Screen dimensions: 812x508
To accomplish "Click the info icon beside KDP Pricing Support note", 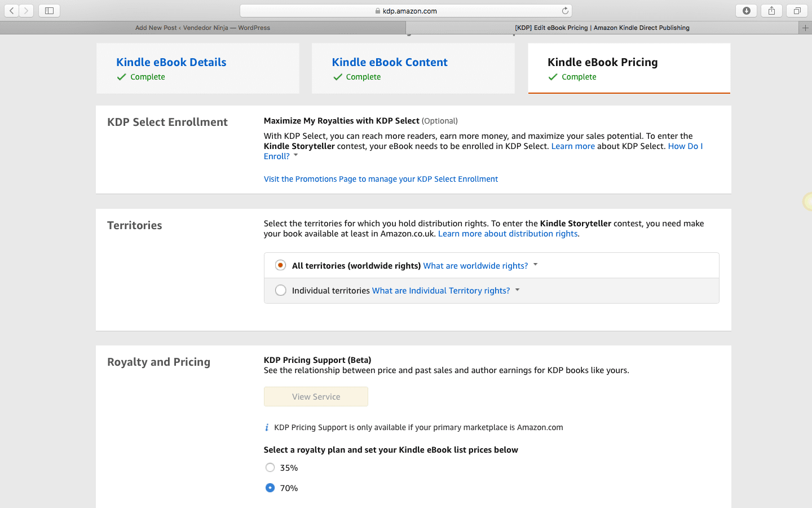I will [x=267, y=427].
